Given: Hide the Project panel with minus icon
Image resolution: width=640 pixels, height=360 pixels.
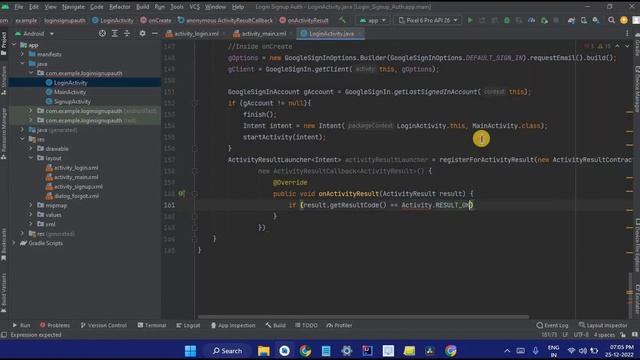Looking at the screenshot, I should click(154, 33).
